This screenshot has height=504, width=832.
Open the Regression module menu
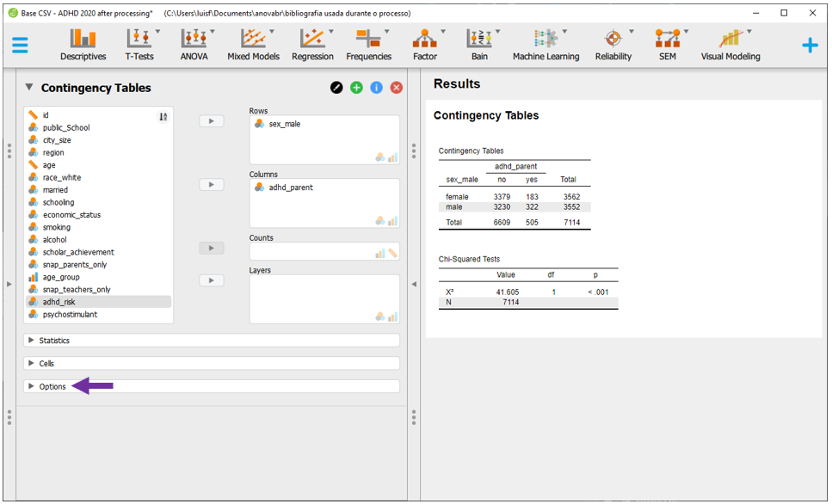[x=312, y=45]
